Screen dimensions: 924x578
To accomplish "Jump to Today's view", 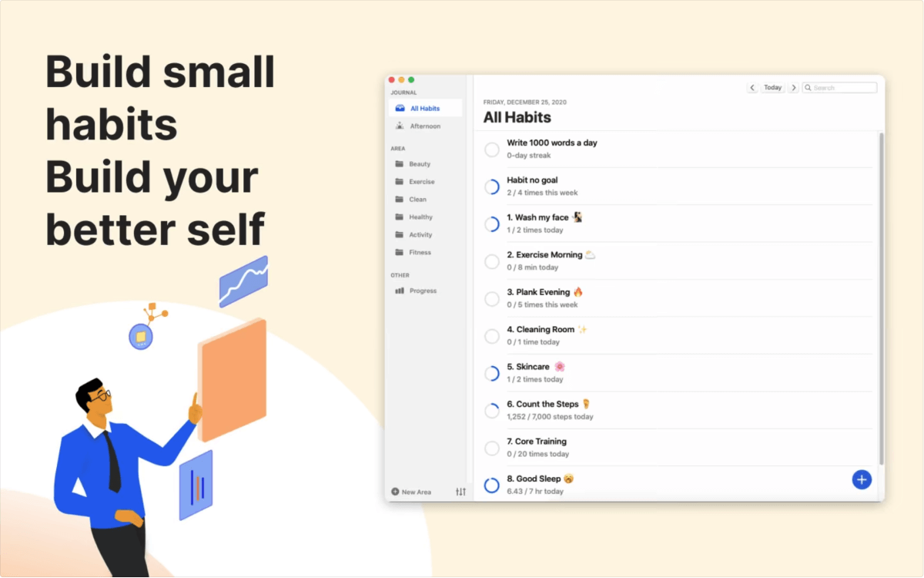I will click(772, 87).
